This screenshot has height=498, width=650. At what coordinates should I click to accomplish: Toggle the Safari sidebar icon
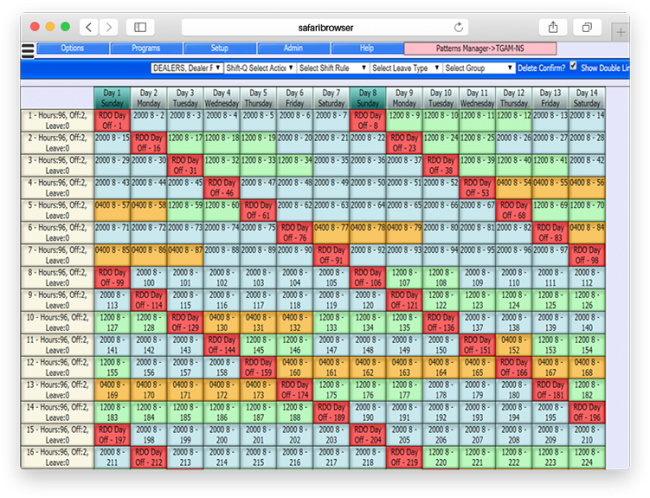click(x=140, y=27)
